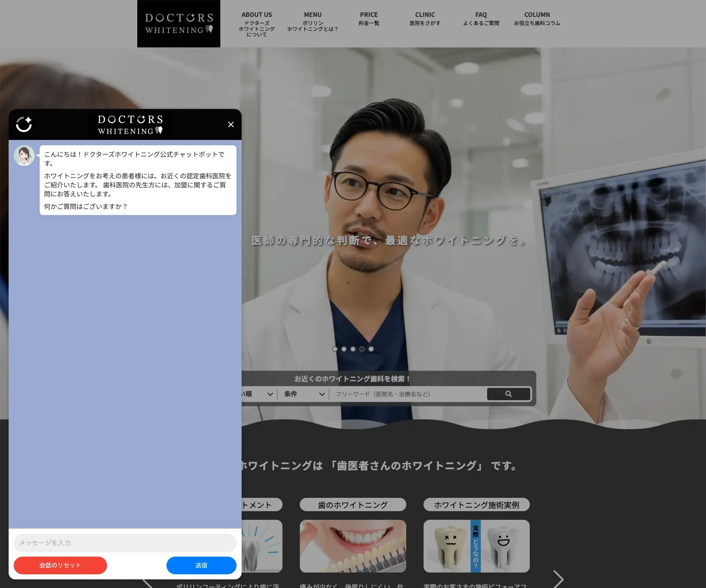Image resolution: width=706 pixels, height=588 pixels.
Task: Click the chatbot message input field
Action: (x=125, y=543)
